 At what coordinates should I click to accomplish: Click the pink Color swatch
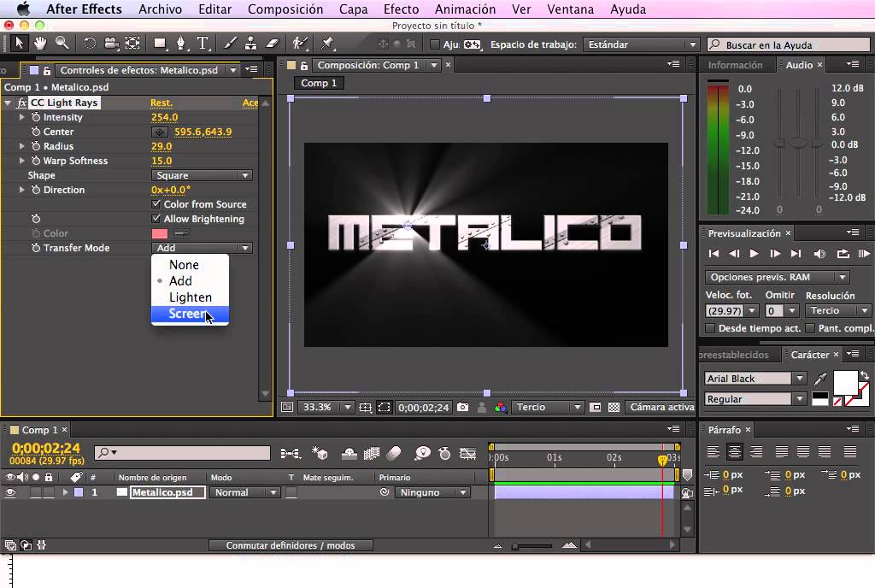point(160,234)
